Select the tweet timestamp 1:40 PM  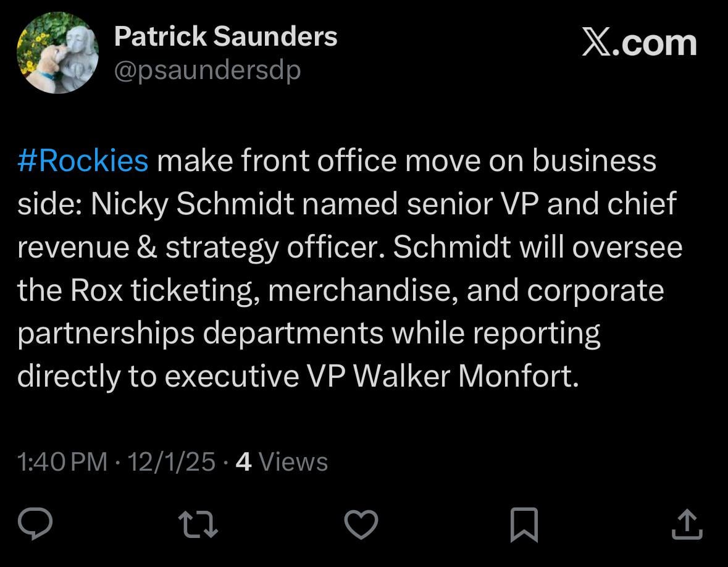pyautogui.click(x=61, y=461)
